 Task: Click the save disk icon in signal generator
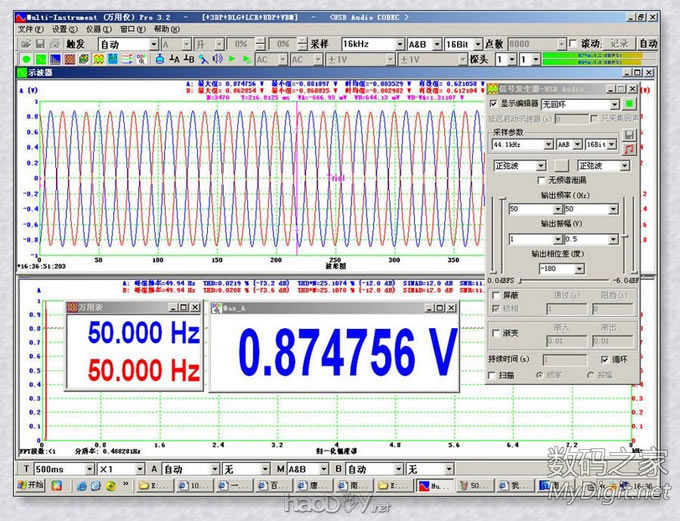coord(629,133)
